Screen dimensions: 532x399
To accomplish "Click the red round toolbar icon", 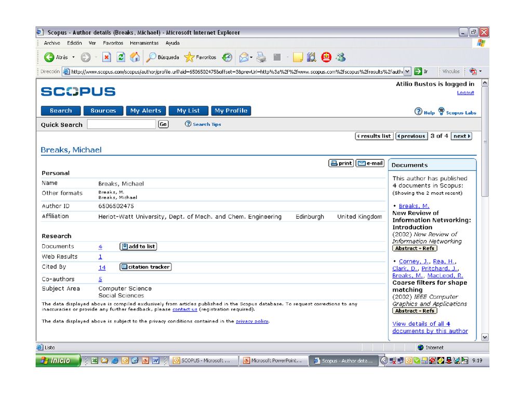I will [x=326, y=57].
